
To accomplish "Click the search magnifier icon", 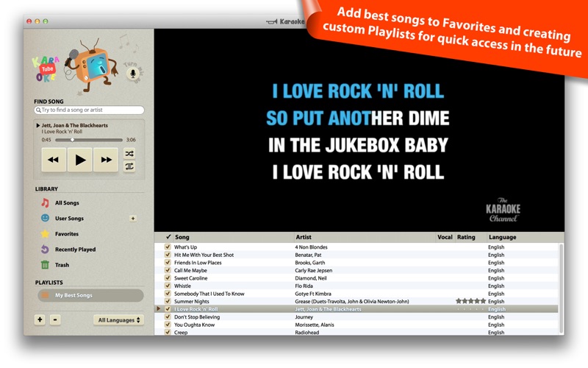I will click(x=38, y=110).
